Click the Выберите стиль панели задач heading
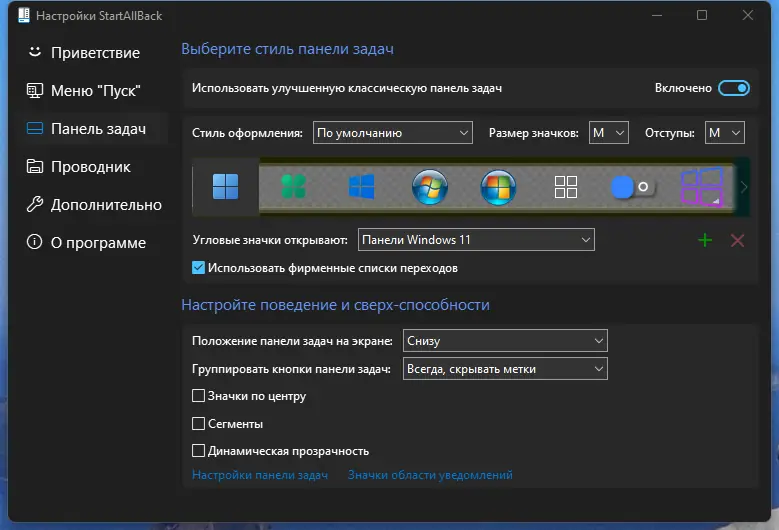 pos(287,49)
